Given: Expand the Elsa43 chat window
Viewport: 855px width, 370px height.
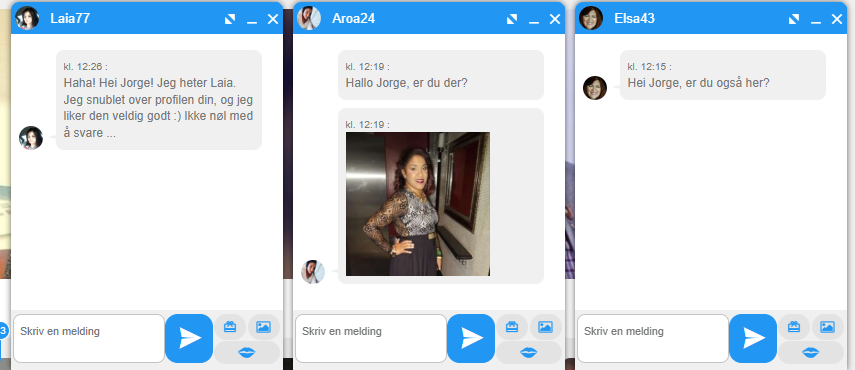Looking at the screenshot, I should 794,19.
